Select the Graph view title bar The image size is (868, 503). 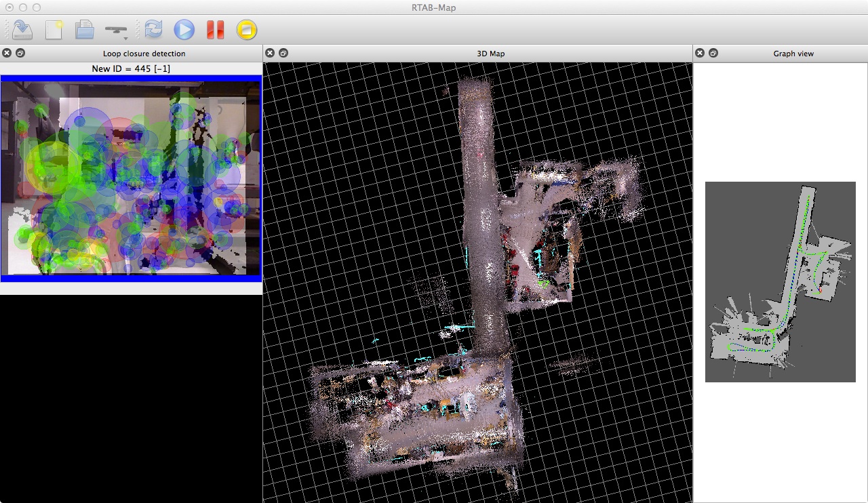pos(793,54)
